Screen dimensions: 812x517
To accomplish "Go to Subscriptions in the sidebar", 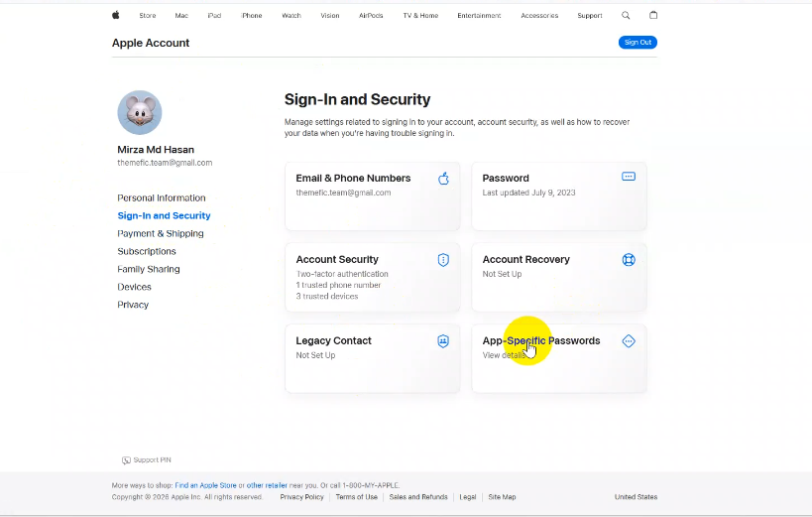I will (x=147, y=252).
